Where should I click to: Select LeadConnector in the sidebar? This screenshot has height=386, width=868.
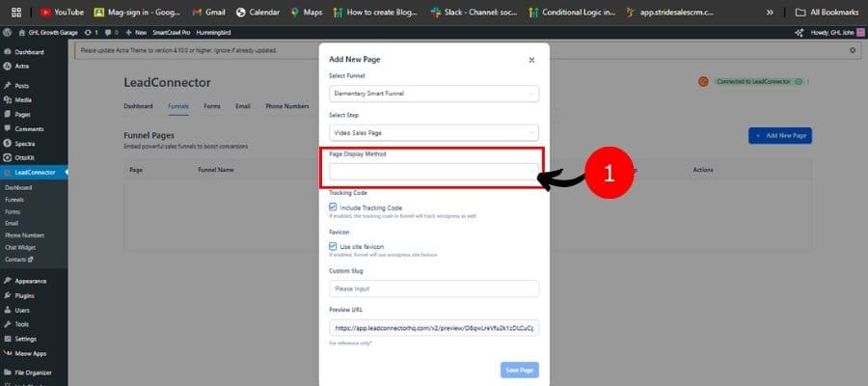34,172
